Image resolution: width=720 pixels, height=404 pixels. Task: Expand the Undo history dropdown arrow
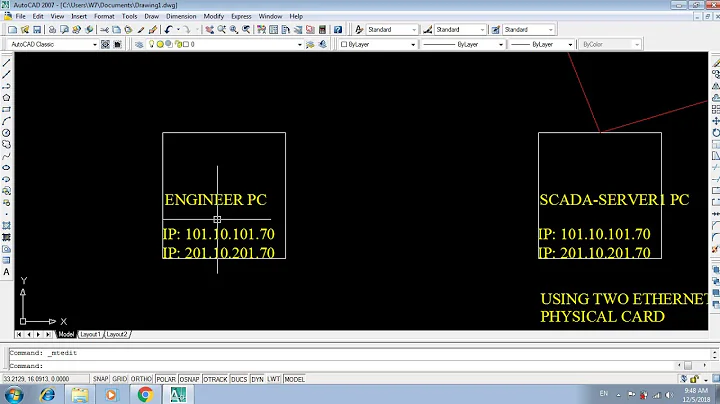[178, 29]
